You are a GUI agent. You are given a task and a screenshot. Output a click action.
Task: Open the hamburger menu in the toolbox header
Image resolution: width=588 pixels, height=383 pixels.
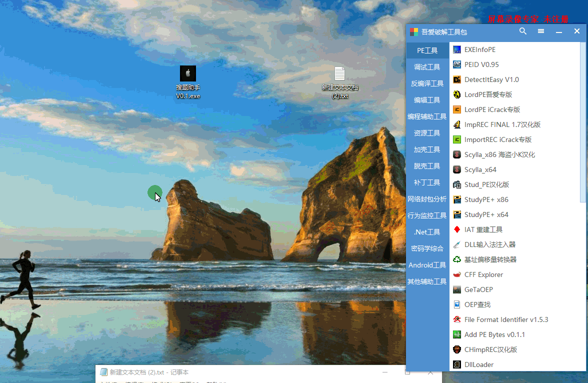541,31
